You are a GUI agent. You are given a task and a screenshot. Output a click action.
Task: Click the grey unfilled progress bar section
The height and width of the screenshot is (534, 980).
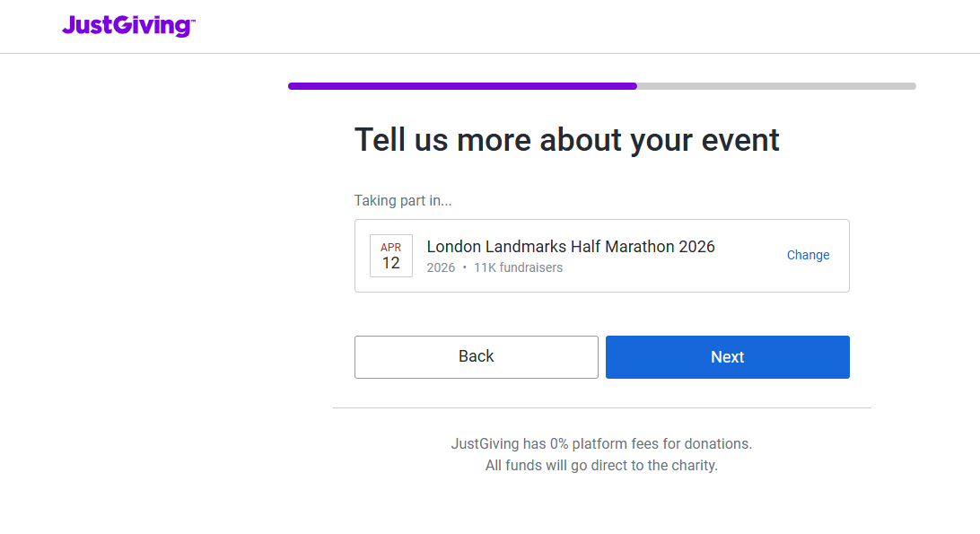[776, 86]
